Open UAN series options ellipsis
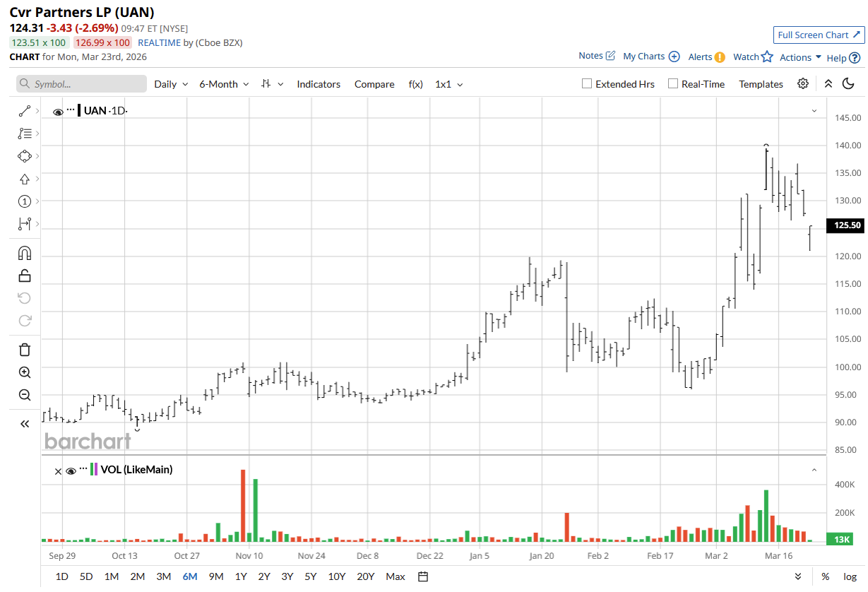 (x=71, y=110)
